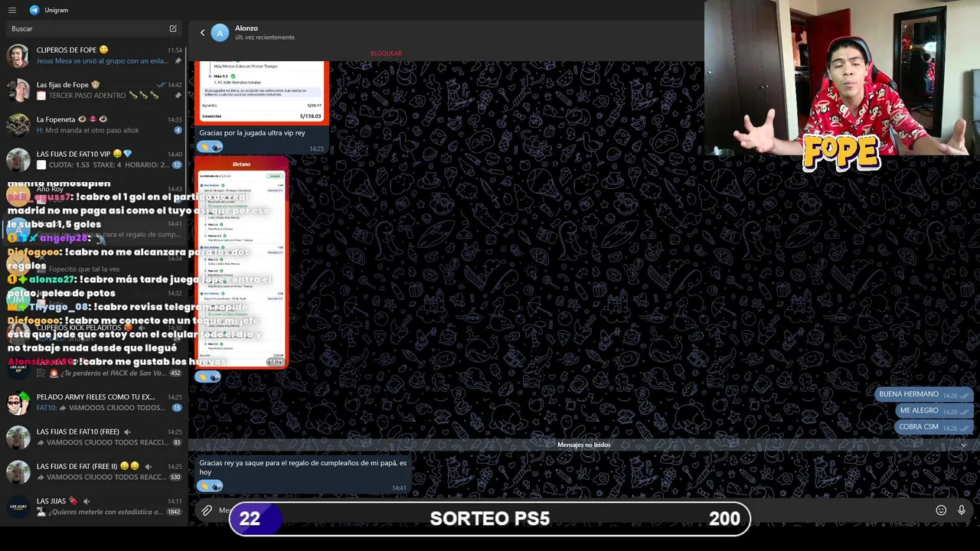980x551 pixels.
Task: Toggle the reaction under 'Gracias rey ya saque'
Action: point(210,486)
